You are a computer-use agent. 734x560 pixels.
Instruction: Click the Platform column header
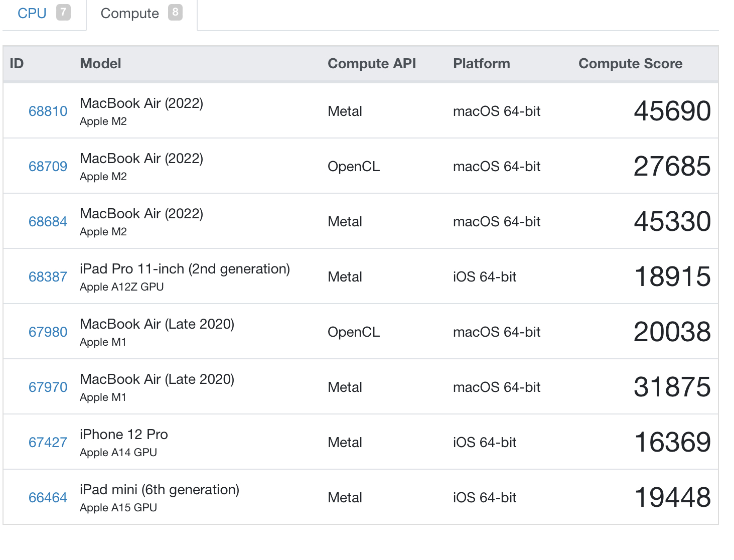(x=482, y=64)
